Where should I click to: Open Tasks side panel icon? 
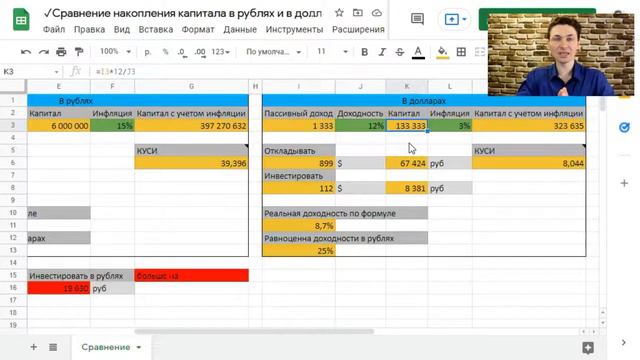point(624,128)
